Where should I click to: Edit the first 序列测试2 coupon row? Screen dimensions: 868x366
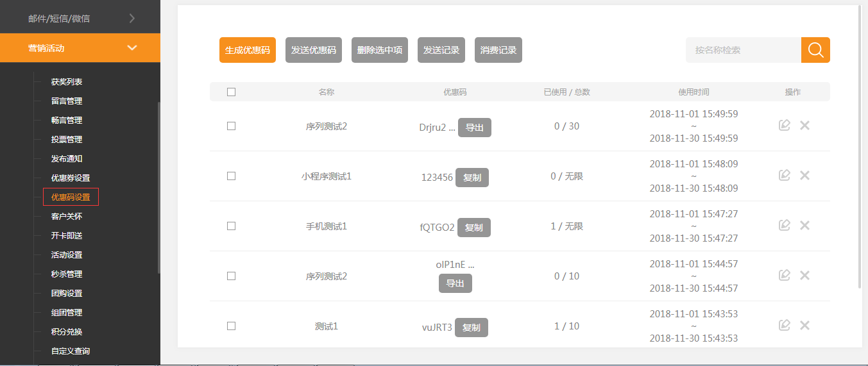[x=784, y=126]
